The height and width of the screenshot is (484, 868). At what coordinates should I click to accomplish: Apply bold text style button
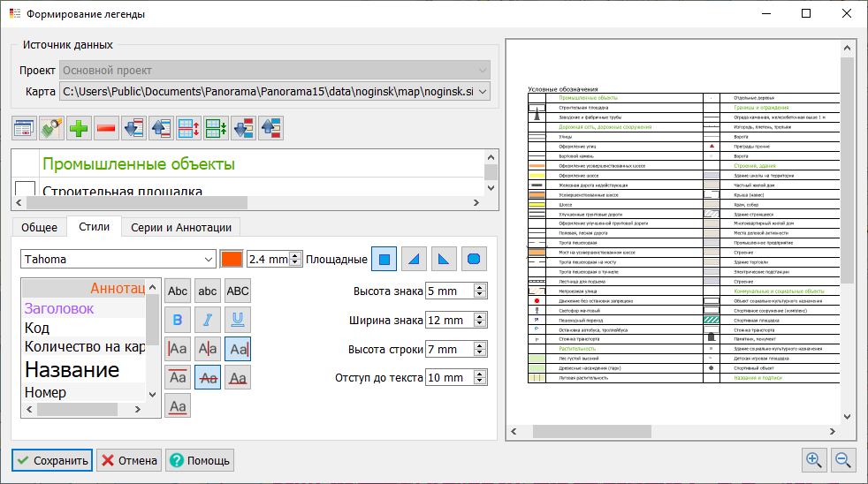pyautogui.click(x=178, y=320)
